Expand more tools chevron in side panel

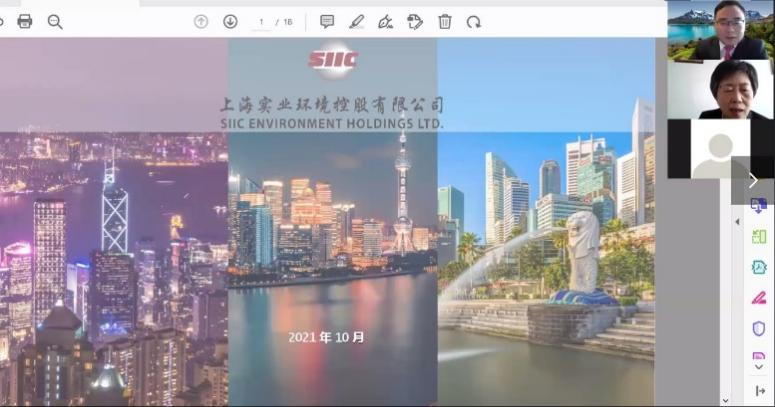[759, 367]
